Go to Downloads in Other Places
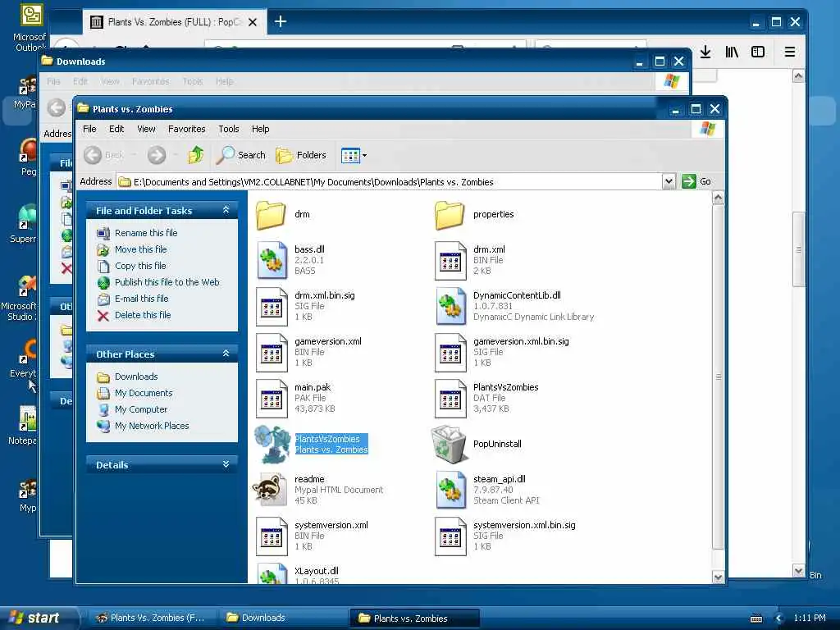The image size is (840, 630). [x=136, y=377]
